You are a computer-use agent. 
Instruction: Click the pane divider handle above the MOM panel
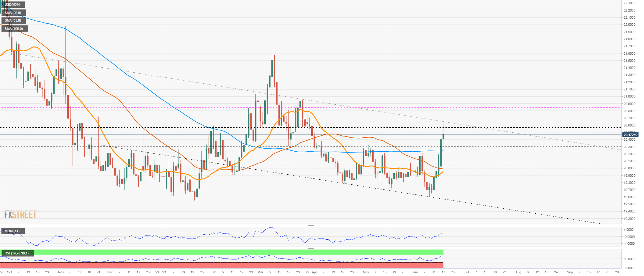tap(311, 225)
